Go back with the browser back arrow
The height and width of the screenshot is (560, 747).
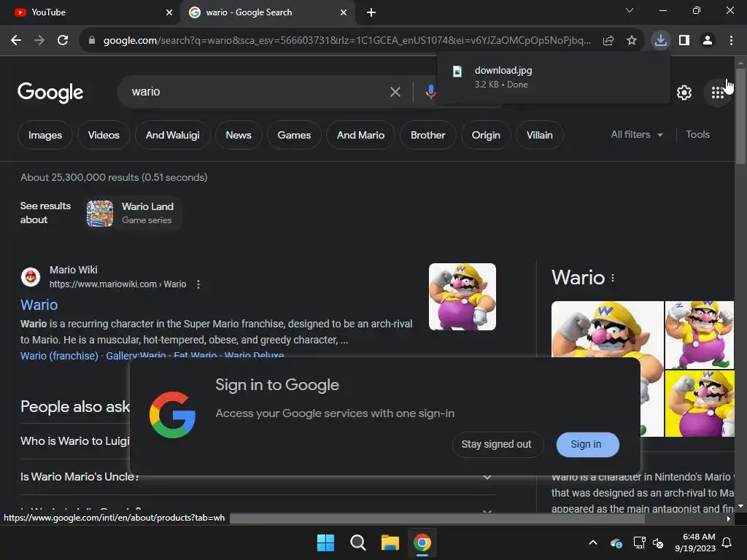point(16,41)
